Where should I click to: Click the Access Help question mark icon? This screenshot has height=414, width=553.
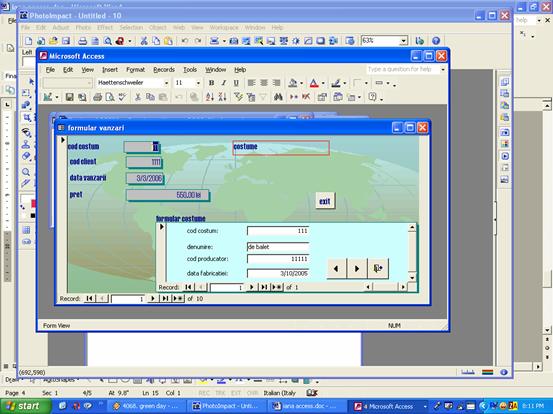tap(372, 97)
